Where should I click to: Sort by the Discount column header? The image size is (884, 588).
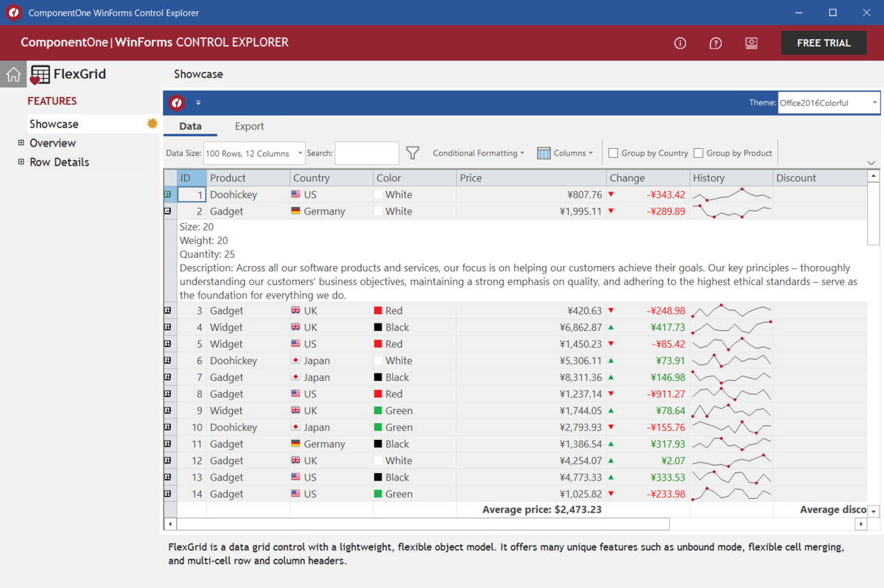tap(820, 178)
